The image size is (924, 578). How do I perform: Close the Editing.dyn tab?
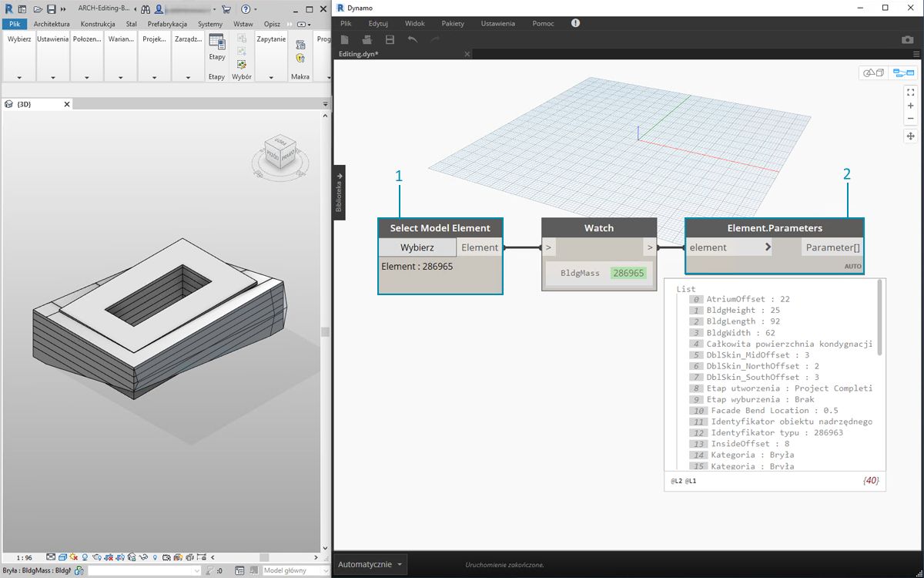(467, 55)
